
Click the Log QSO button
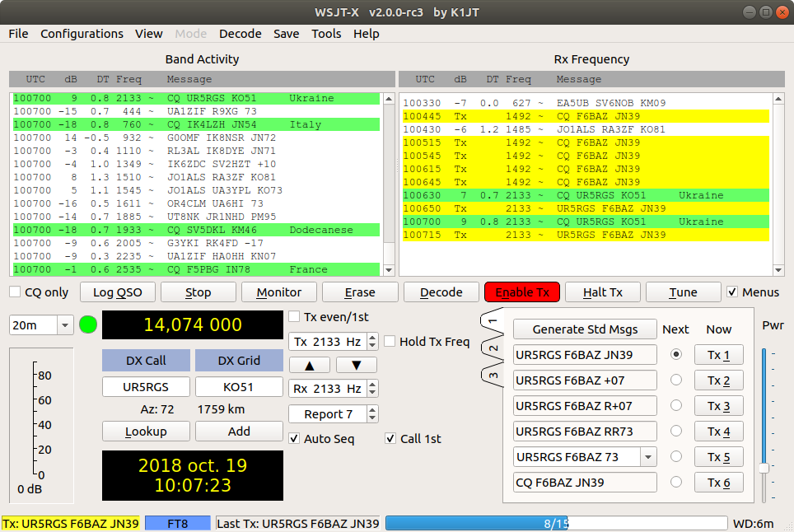click(118, 292)
